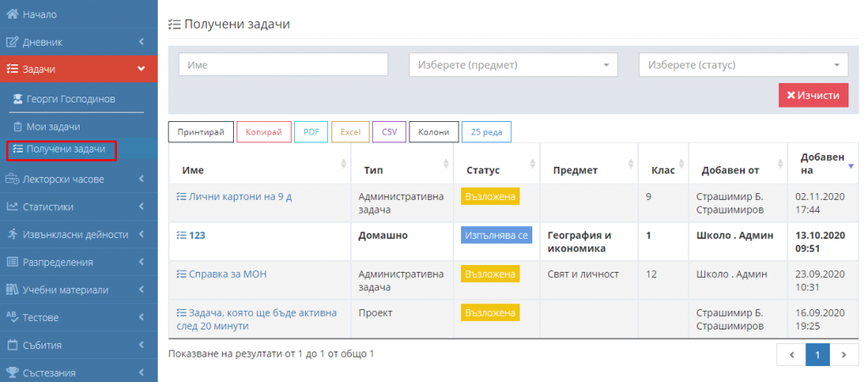Click the Състезания trophy icon
Screen dimensions: 868x382
pyautogui.click(x=12, y=373)
